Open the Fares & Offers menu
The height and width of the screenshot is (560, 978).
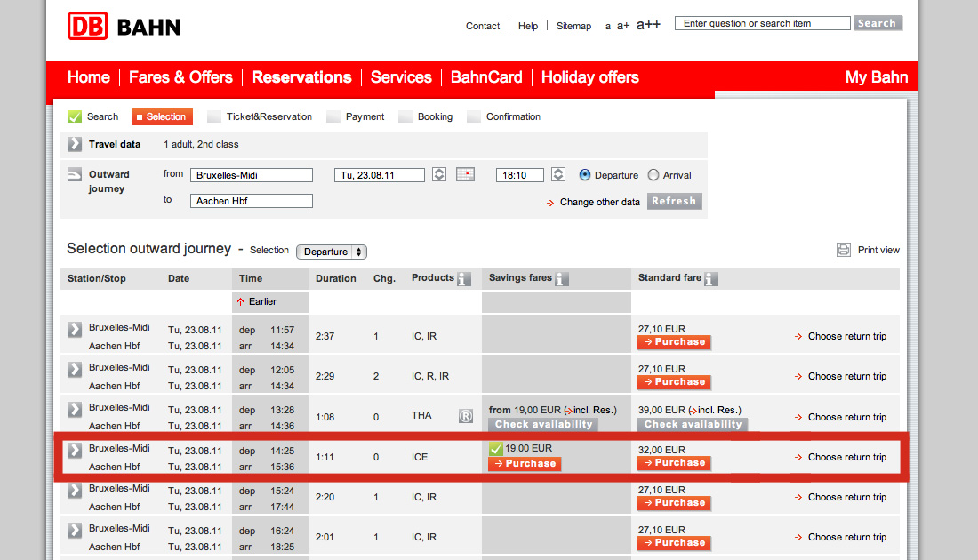point(180,77)
